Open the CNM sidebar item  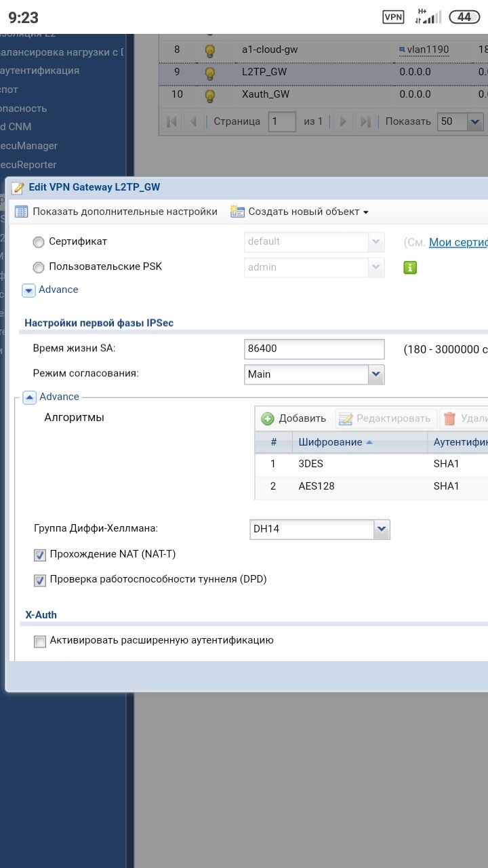coord(16,127)
